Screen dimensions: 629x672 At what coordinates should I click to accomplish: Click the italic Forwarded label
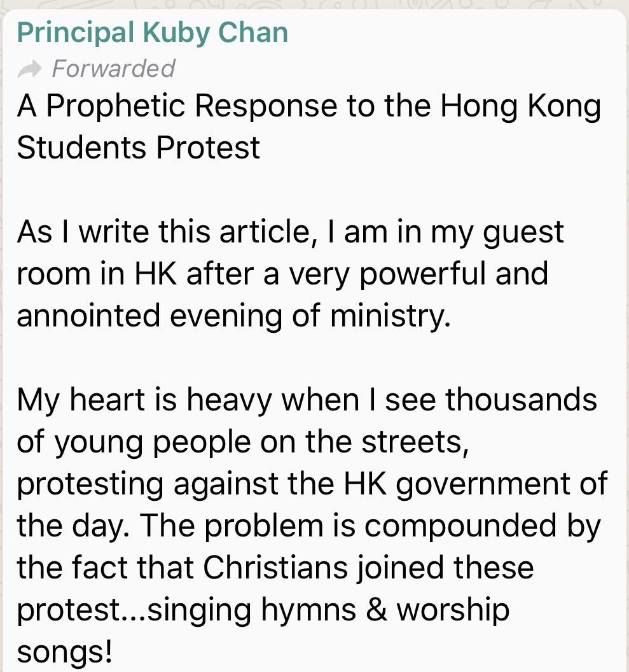[113, 69]
